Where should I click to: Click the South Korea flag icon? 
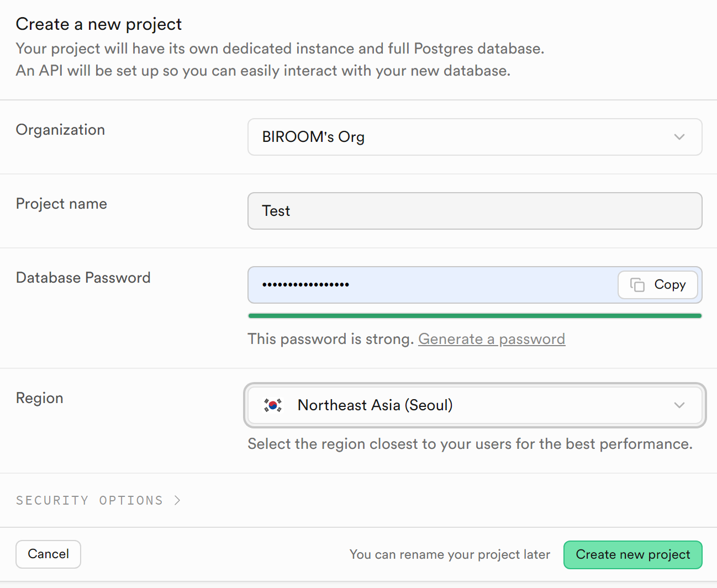(273, 405)
